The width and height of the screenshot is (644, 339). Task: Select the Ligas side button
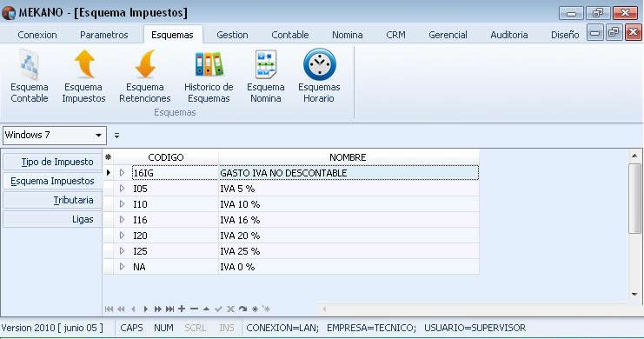pos(52,219)
